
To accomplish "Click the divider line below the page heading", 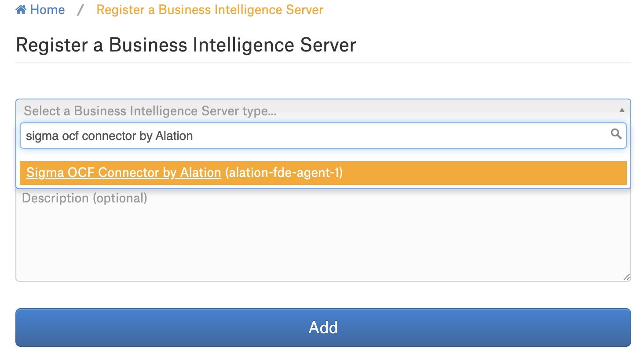I will tap(323, 63).
